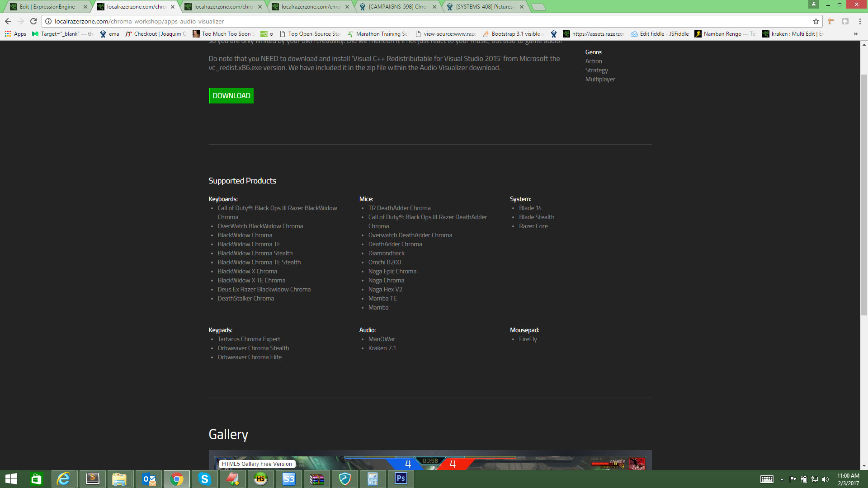The height and width of the screenshot is (488, 868).
Task: Open File Explorer from the taskbar
Action: tap(119, 479)
